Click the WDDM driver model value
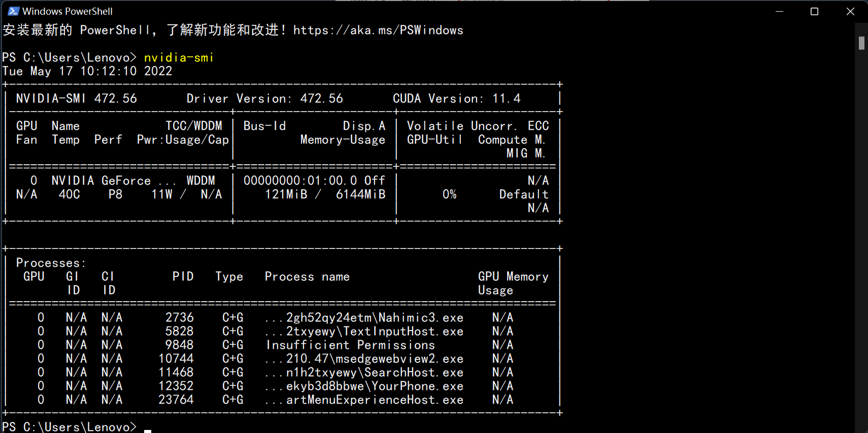The image size is (868, 433). pos(201,181)
